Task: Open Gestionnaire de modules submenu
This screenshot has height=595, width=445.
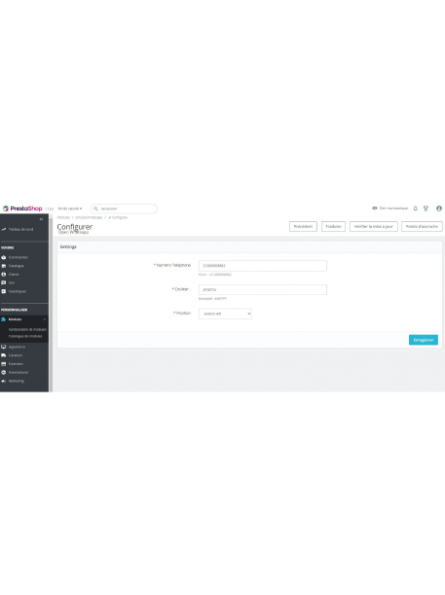Action: [27, 329]
